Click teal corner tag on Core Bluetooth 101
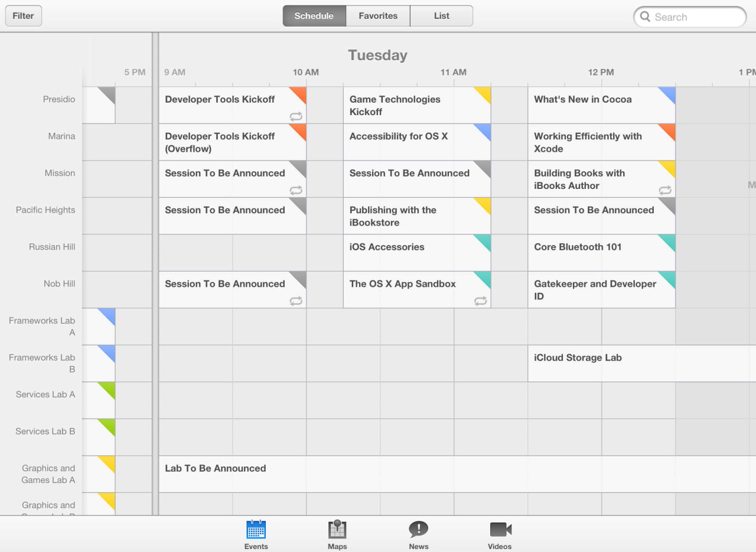 coord(669,241)
